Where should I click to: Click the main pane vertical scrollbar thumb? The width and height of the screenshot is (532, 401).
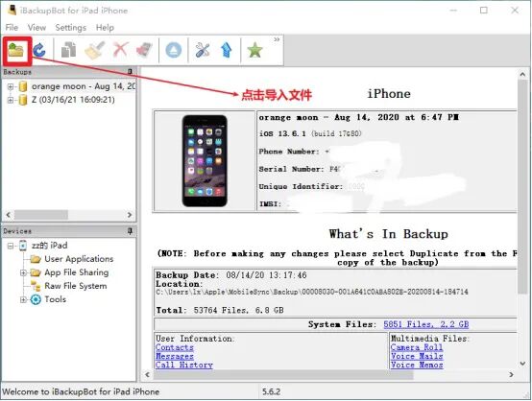(522, 187)
